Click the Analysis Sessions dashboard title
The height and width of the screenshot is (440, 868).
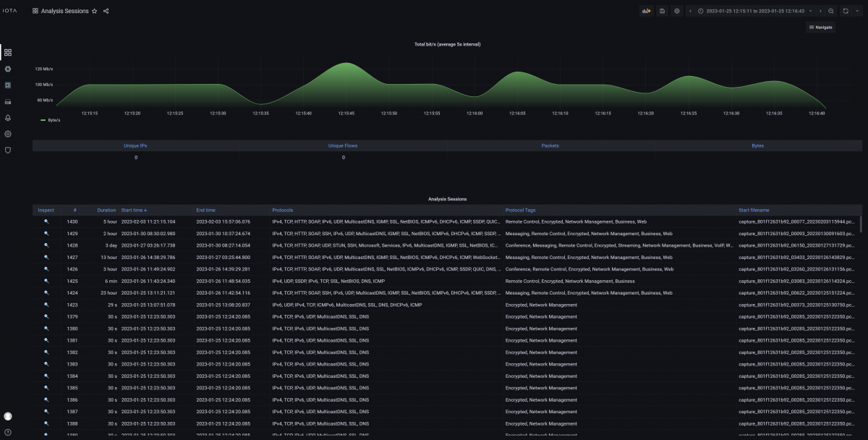pos(65,12)
